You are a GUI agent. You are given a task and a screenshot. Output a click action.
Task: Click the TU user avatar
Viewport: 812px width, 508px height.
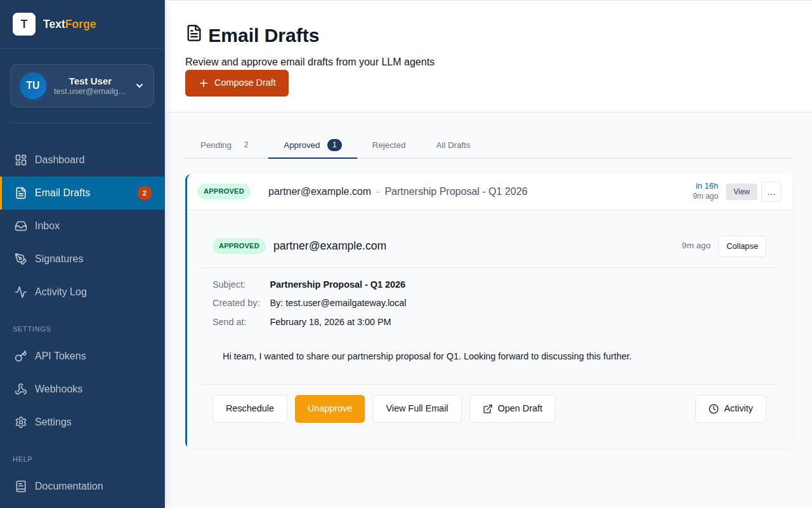(33, 86)
